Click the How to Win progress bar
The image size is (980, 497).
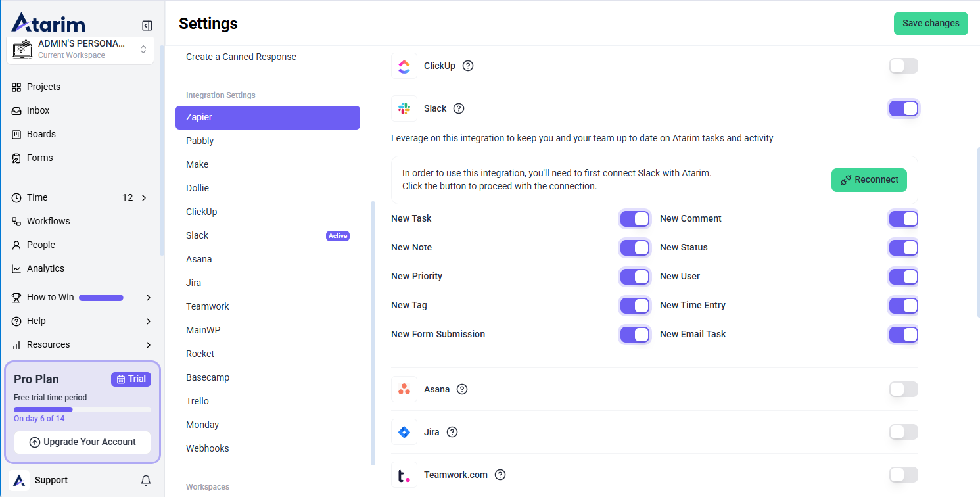[x=101, y=298]
